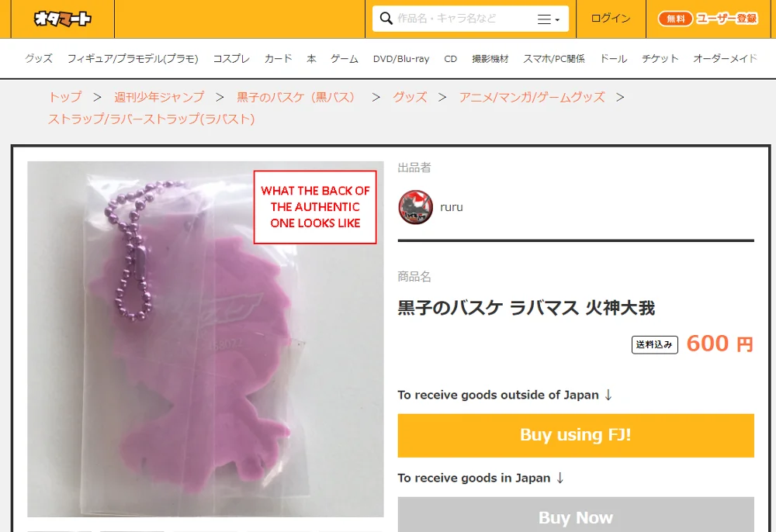Screen dimensions: 776x532
Task: Click the 無料 ユーザー登録 button
Action: click(707, 19)
